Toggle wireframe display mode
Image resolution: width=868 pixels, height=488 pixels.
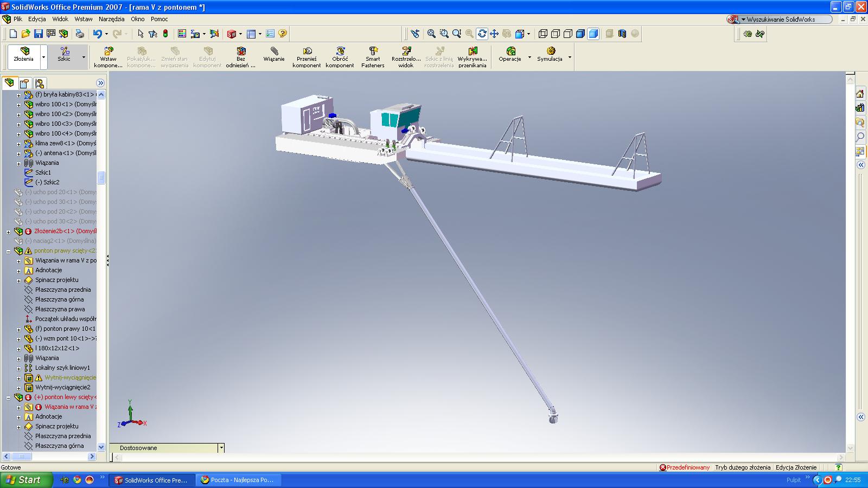[543, 34]
